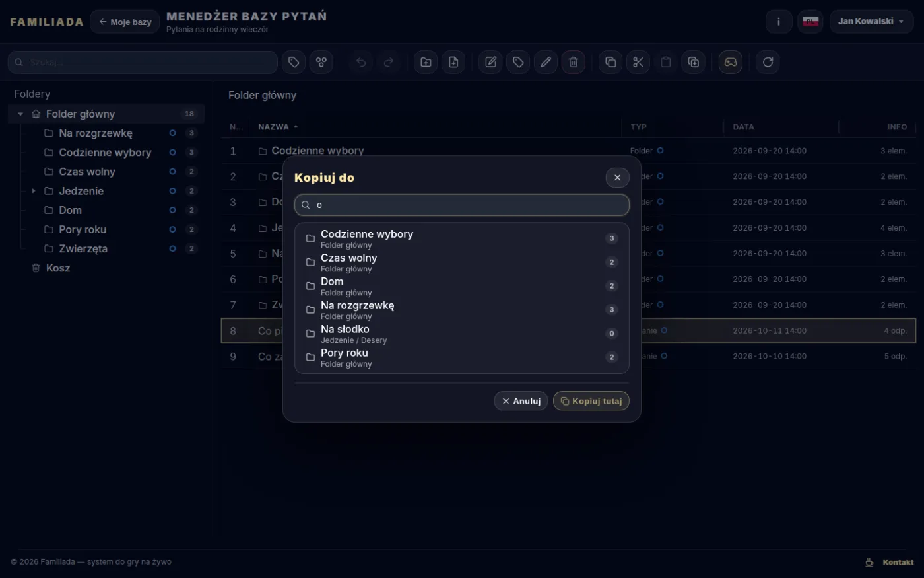Open the Jan Kowalski user dropdown
Image resolution: width=924 pixels, height=578 pixels.
871,22
